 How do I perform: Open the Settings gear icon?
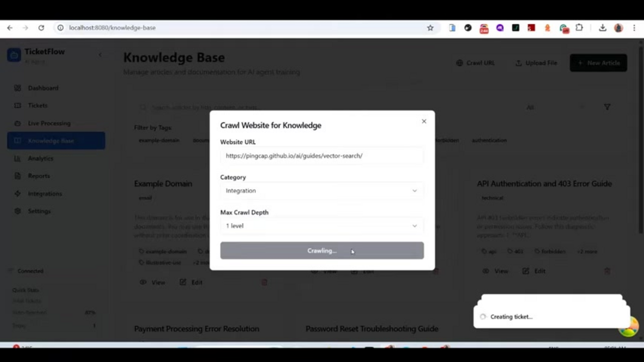point(17,211)
